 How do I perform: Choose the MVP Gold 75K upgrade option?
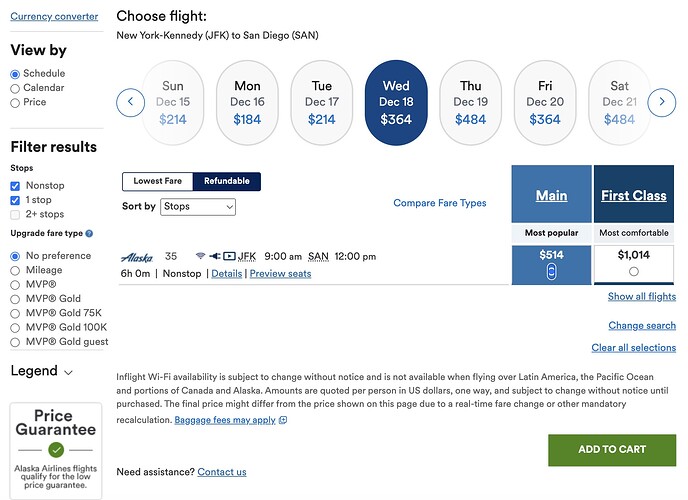point(15,314)
